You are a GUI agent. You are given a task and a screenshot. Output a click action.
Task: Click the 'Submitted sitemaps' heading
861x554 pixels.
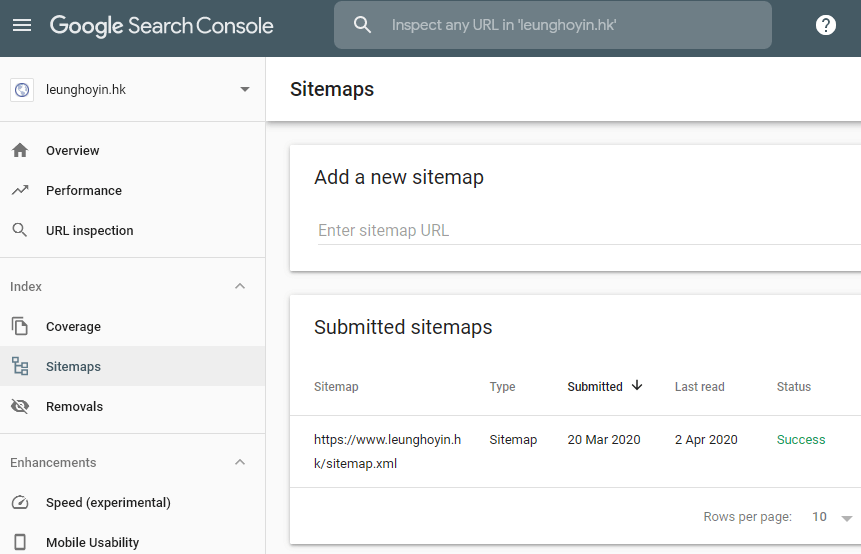(403, 327)
